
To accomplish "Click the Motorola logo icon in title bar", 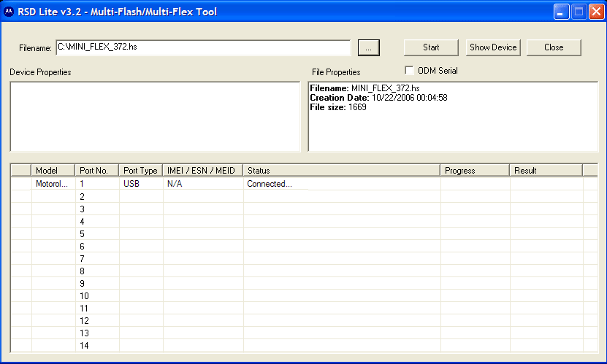I will (x=9, y=12).
